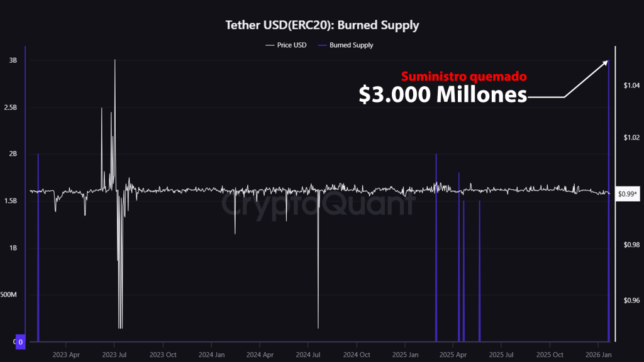Click the $0.99* current price tag
644x362 pixels.
click(x=627, y=194)
